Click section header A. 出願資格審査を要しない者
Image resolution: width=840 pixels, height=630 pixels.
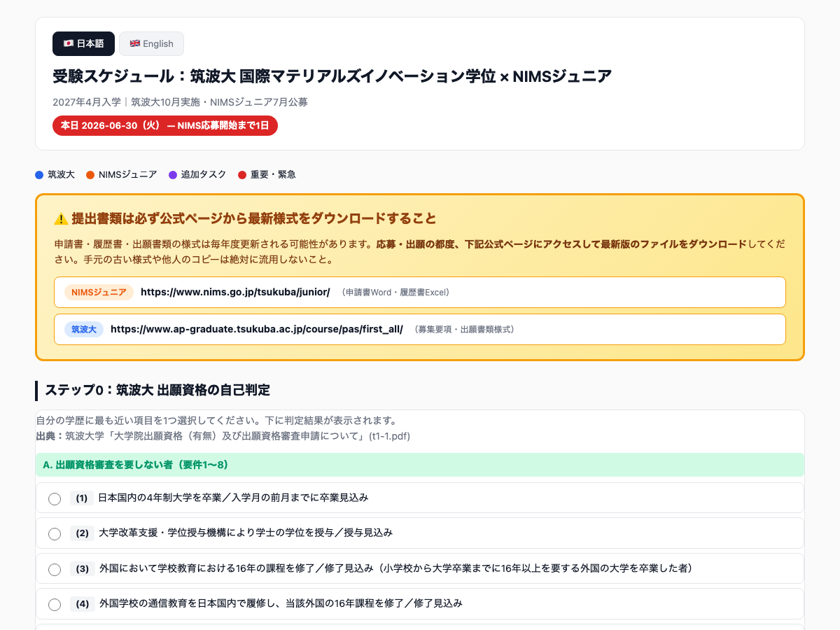pyautogui.click(x=420, y=465)
